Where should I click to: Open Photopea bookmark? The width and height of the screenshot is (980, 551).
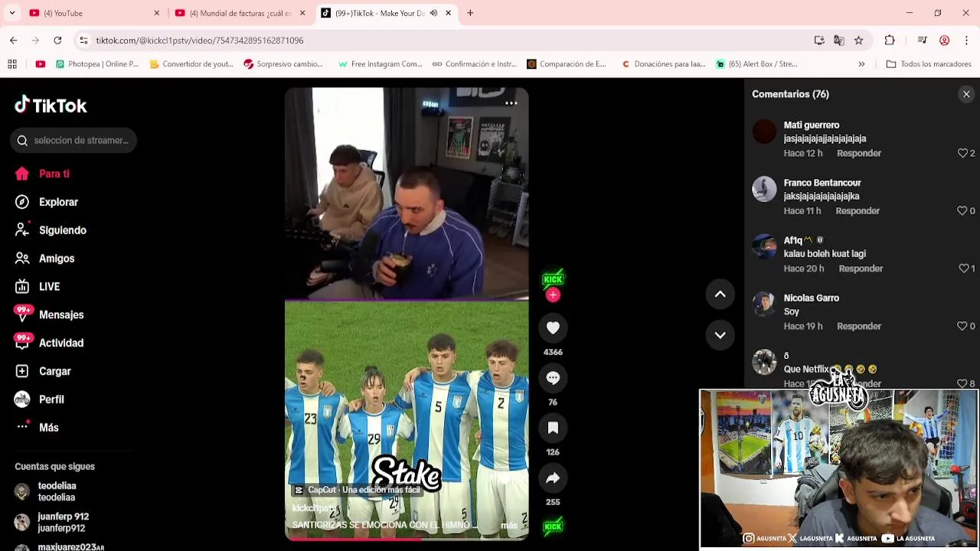[x=97, y=64]
